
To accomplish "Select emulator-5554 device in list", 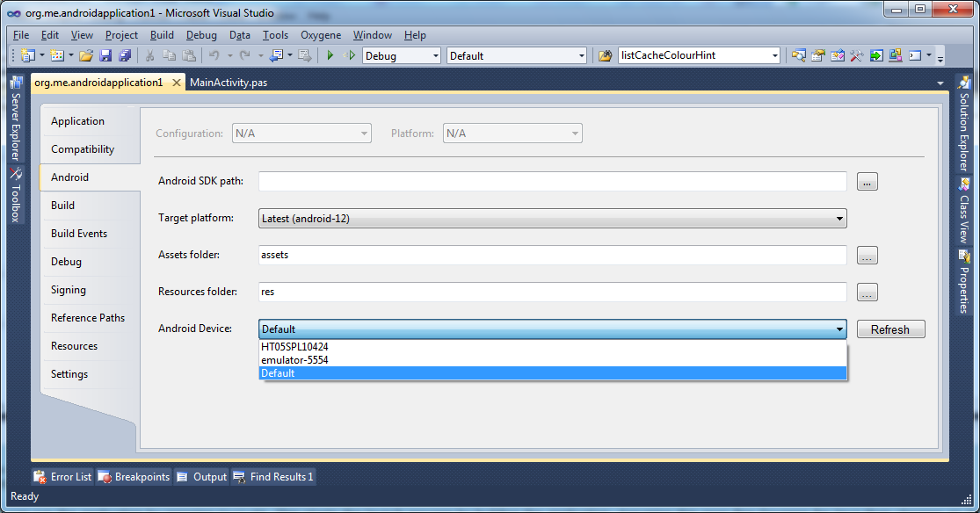I will [x=553, y=360].
